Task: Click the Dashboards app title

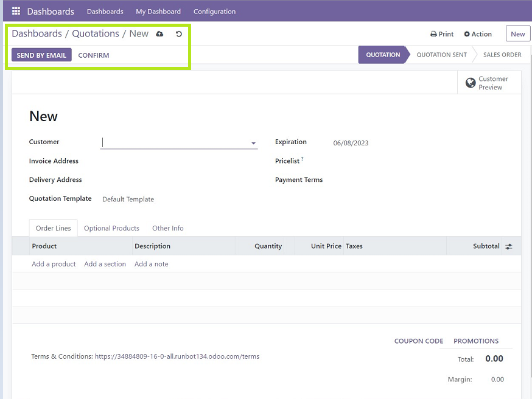Action: 51,12
